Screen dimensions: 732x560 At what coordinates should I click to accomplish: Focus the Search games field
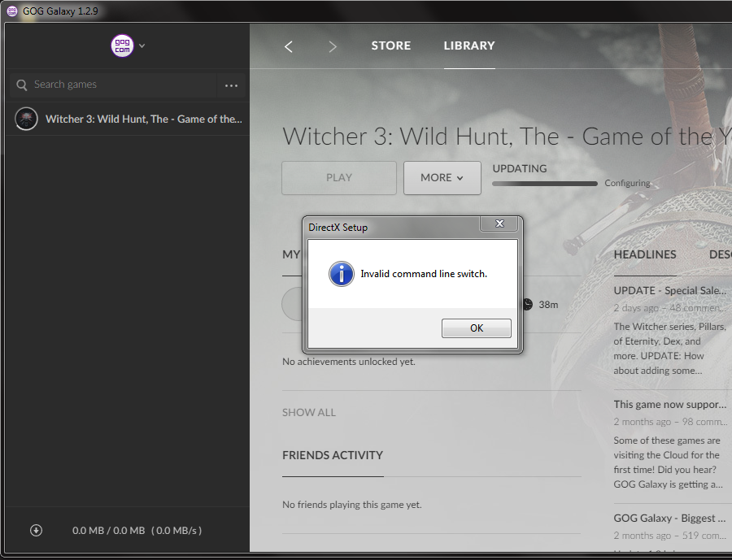pos(113,85)
